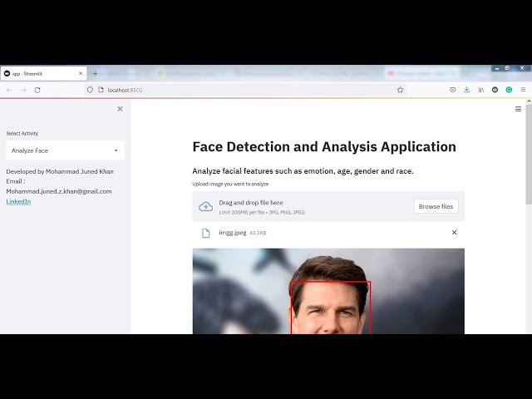Image resolution: width=532 pixels, height=399 pixels.
Task: Click the imgg.jpeg file document icon
Action: coord(205,233)
